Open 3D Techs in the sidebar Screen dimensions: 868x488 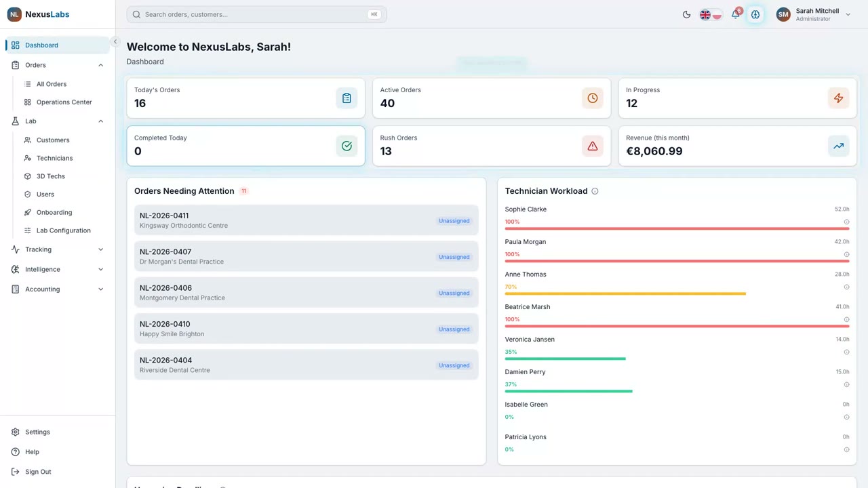coord(51,176)
